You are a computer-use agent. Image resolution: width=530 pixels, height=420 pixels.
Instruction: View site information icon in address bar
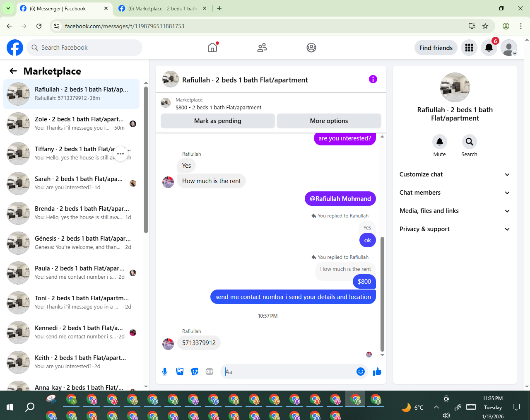click(57, 26)
